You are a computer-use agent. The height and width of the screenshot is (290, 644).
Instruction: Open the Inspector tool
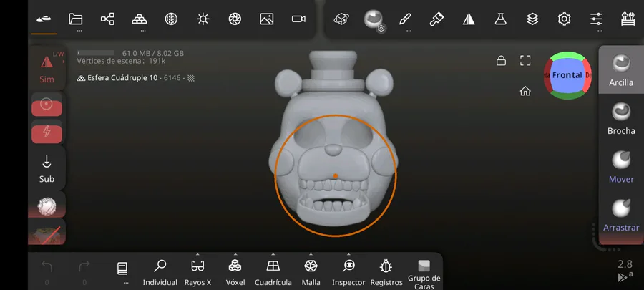[x=348, y=272]
